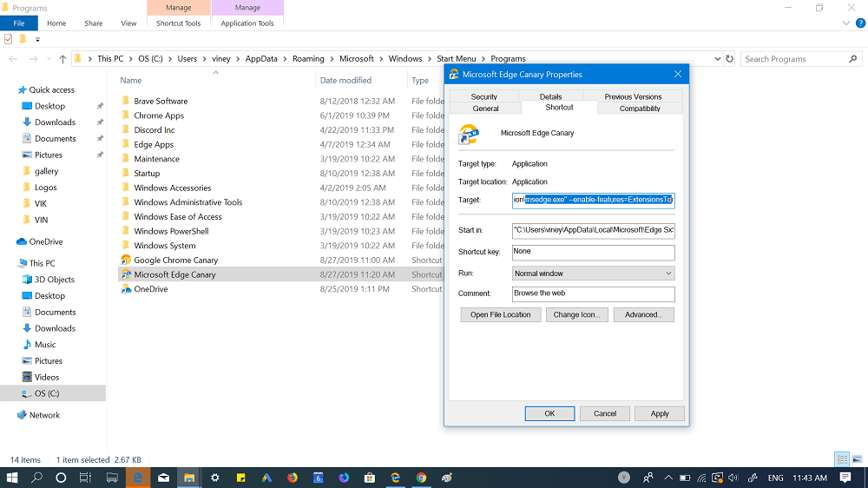Select OneDrive in navigation pane
The height and width of the screenshot is (488, 868).
click(45, 241)
